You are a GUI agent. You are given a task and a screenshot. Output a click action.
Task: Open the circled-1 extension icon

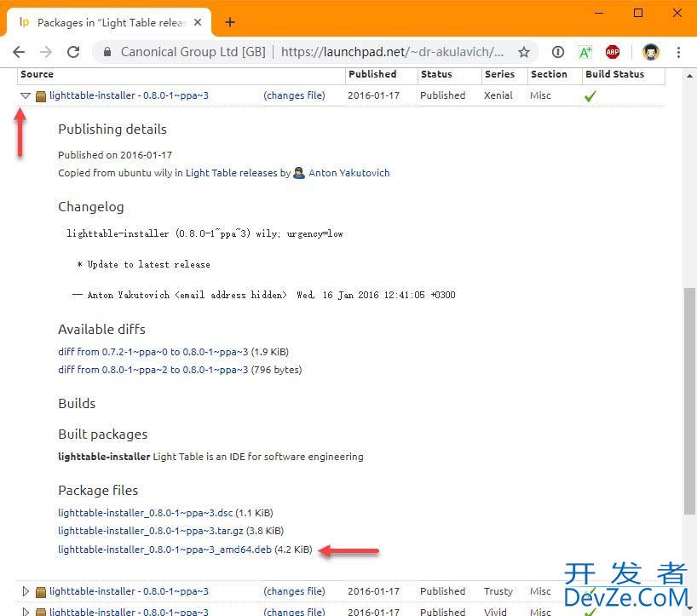click(x=558, y=52)
